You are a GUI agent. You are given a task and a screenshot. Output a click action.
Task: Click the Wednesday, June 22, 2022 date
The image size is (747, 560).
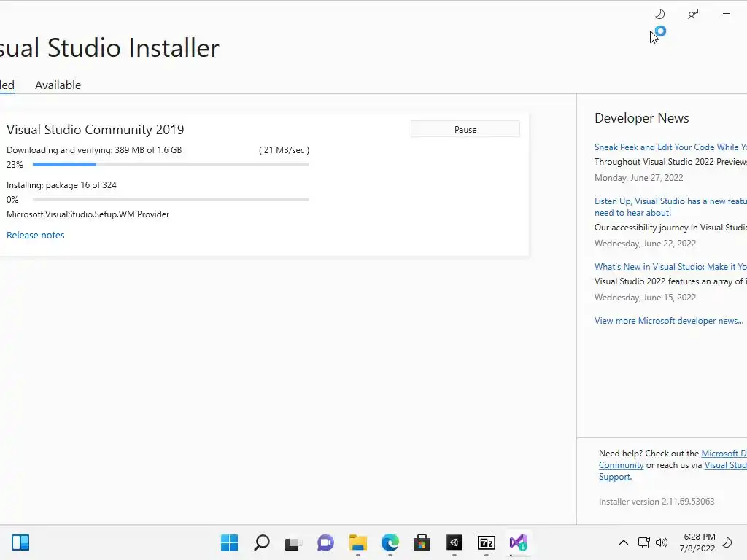point(645,244)
